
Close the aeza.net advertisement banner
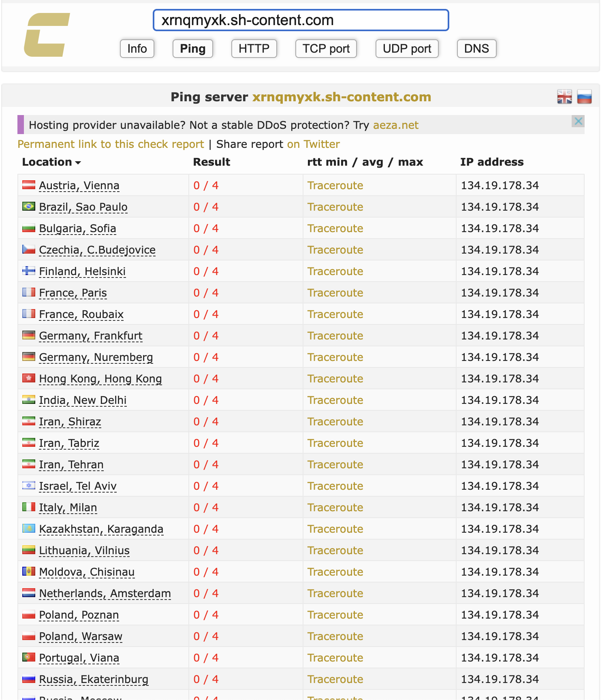(578, 121)
